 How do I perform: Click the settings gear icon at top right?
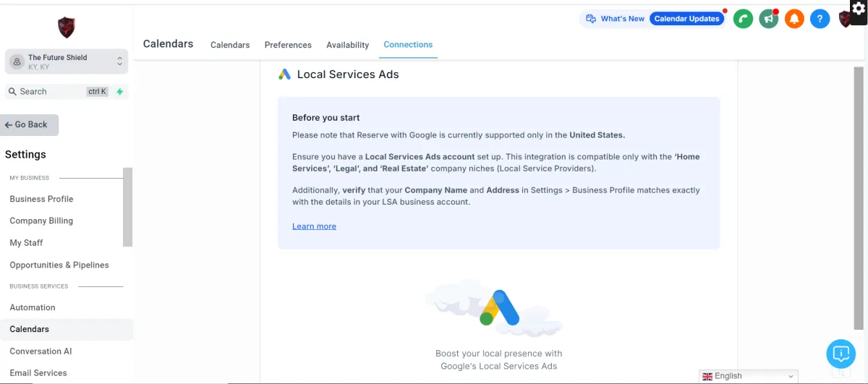tap(858, 9)
